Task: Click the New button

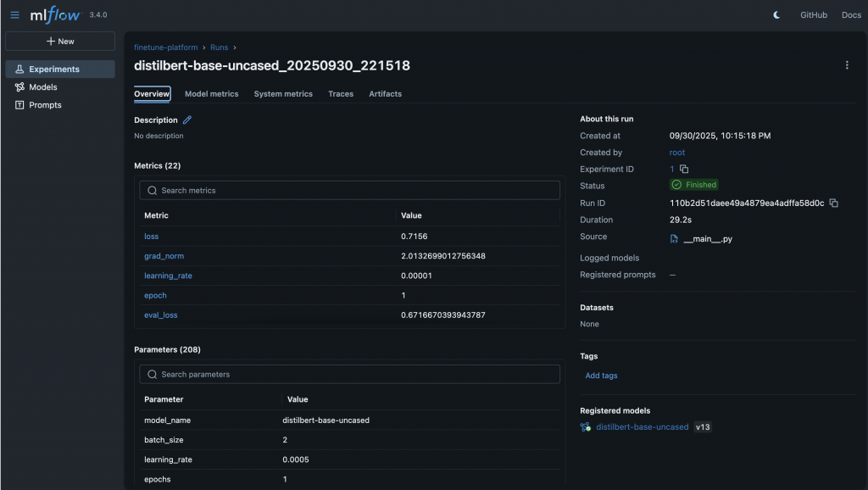Action: (x=60, y=41)
